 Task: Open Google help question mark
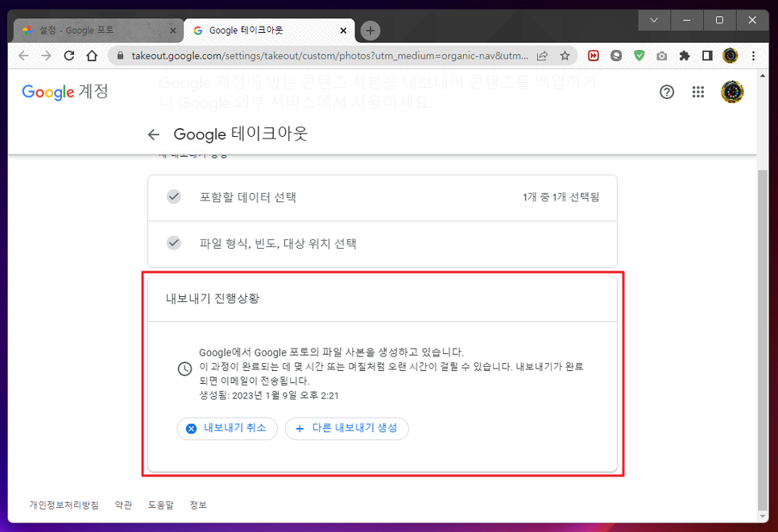(x=667, y=92)
